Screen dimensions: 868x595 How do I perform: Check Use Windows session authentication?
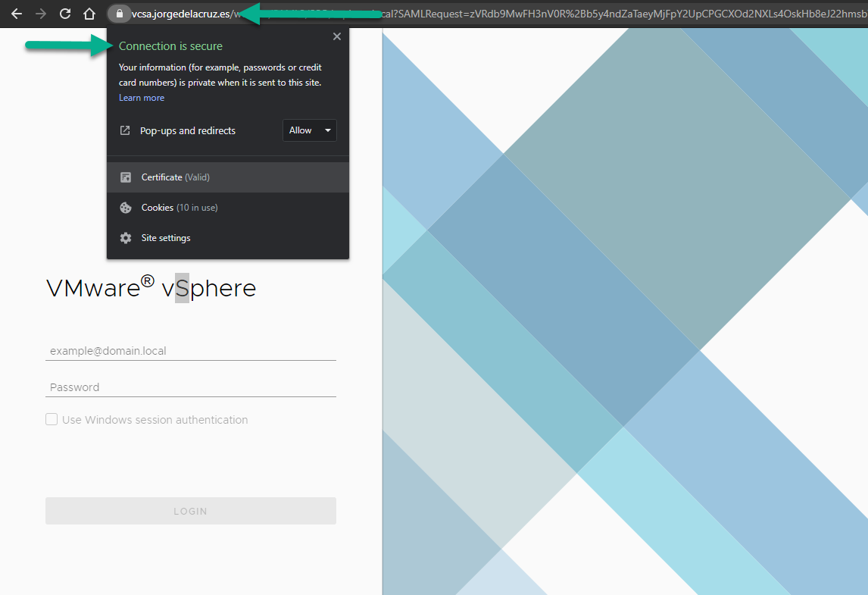click(52, 419)
